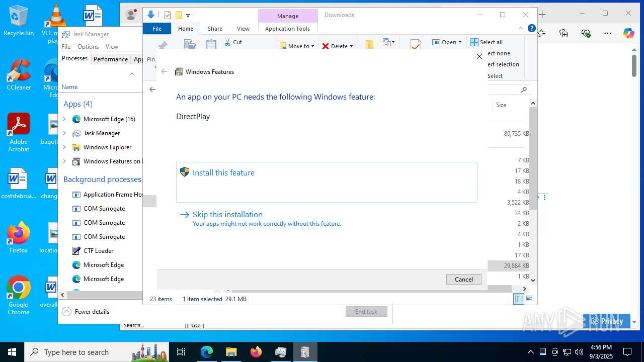
Task: Switch Explorer to details view icon
Action: (x=518, y=299)
